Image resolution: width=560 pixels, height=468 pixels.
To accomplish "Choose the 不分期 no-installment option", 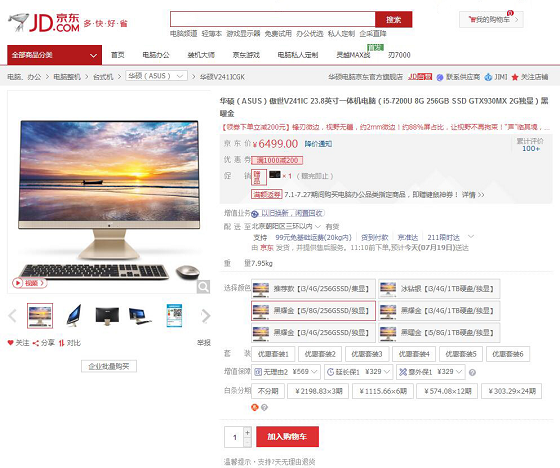I will click(x=268, y=391).
